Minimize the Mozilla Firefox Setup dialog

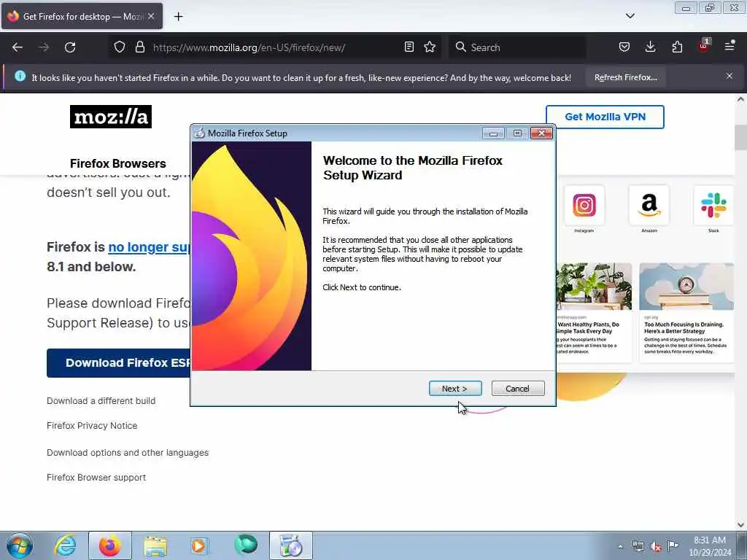pyautogui.click(x=493, y=133)
